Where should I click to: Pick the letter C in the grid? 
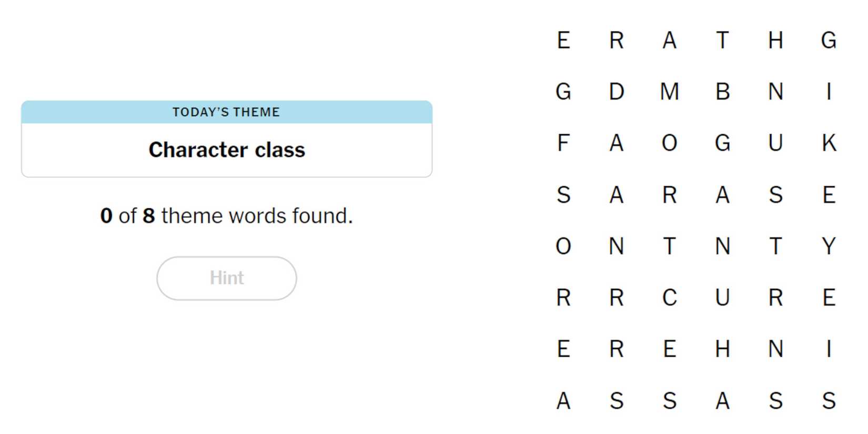pos(669,298)
